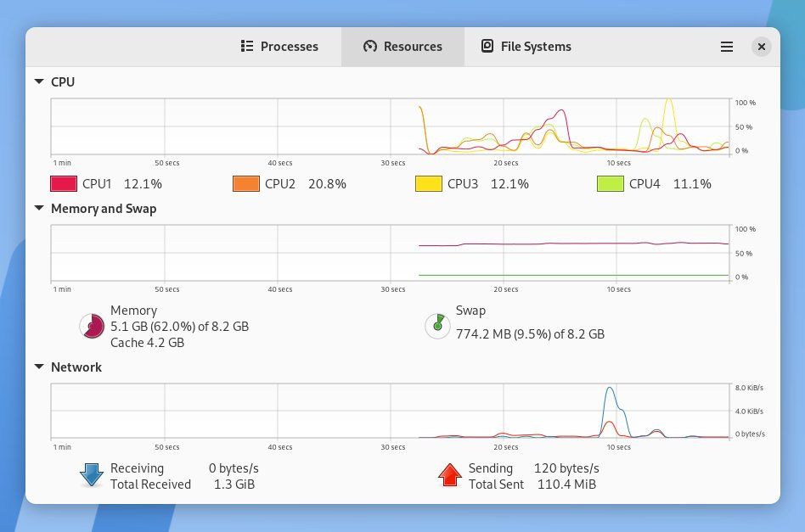
Task: Click the CPU4 green color swatch
Action: click(x=611, y=183)
